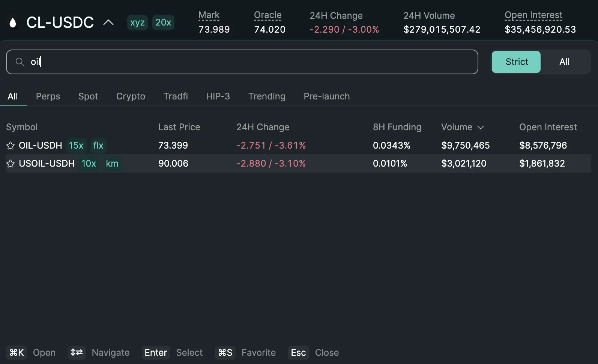This screenshot has width=598, height=364.
Task: Click the Esc Close shortcut badge
Action: click(x=298, y=352)
